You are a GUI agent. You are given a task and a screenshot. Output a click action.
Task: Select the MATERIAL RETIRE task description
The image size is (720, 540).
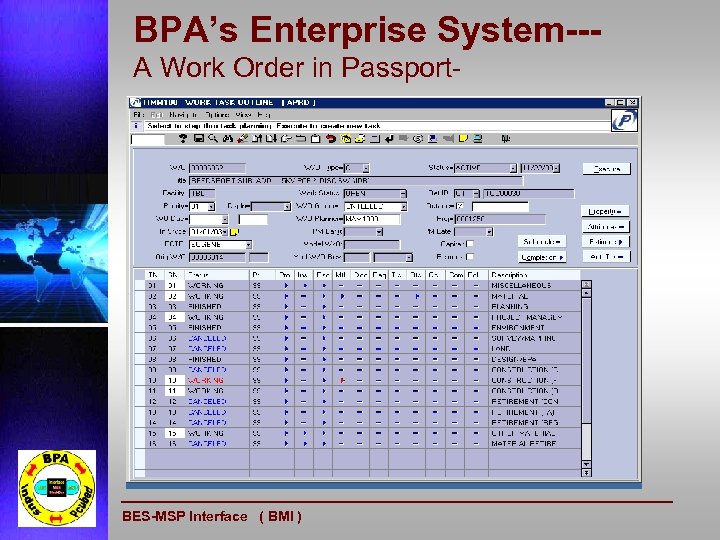(x=524, y=444)
